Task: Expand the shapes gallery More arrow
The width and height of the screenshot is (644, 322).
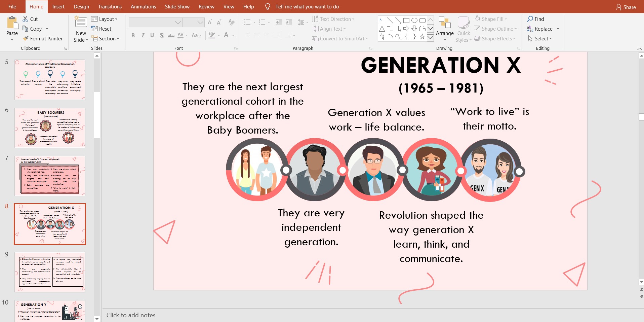Action: [430, 37]
